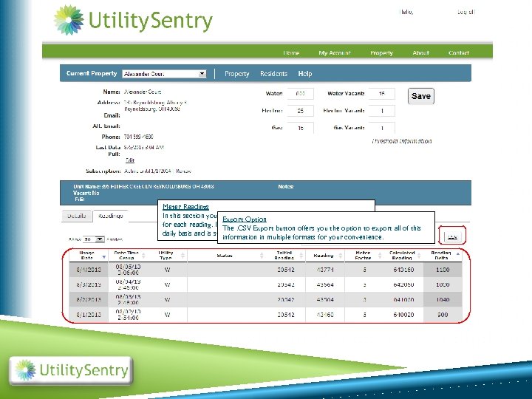Select Property in the blue toolbar
Viewport: 532px width, 399px height.
237,74
